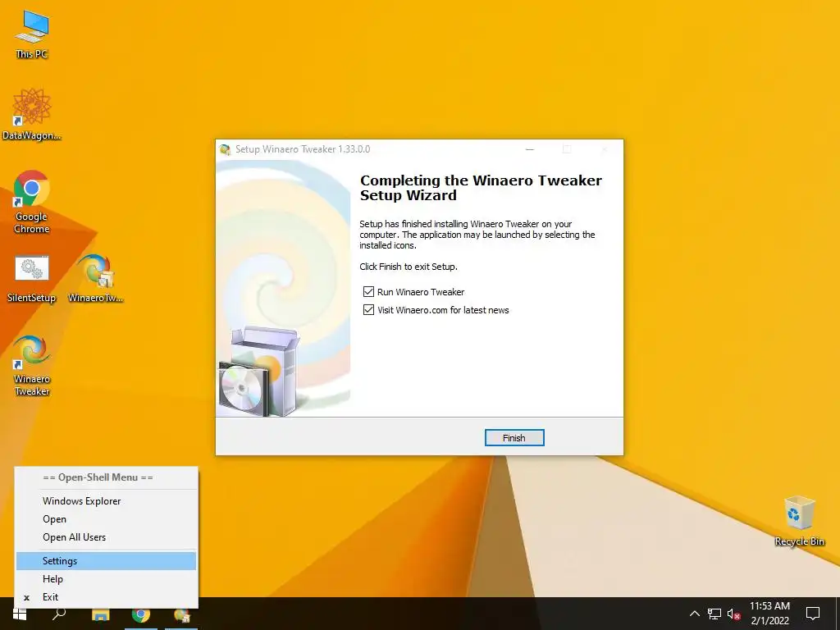Open network status tray icon
Viewport: 840px width, 630px height.
pyautogui.click(x=714, y=614)
